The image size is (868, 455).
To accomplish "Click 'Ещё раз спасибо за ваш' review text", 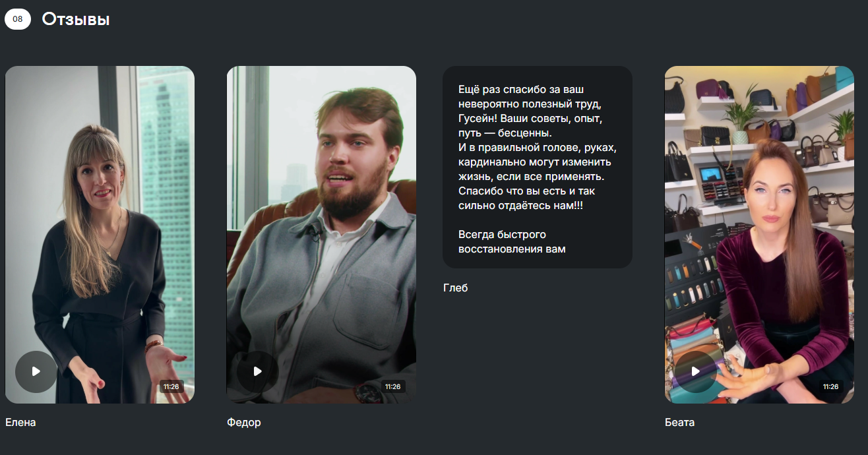I will pyautogui.click(x=521, y=89).
